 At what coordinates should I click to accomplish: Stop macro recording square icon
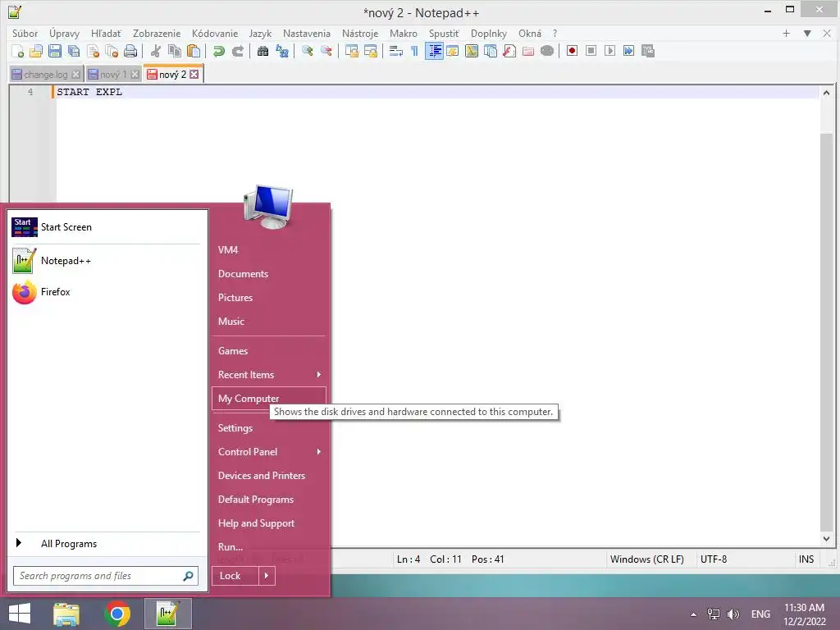click(591, 51)
